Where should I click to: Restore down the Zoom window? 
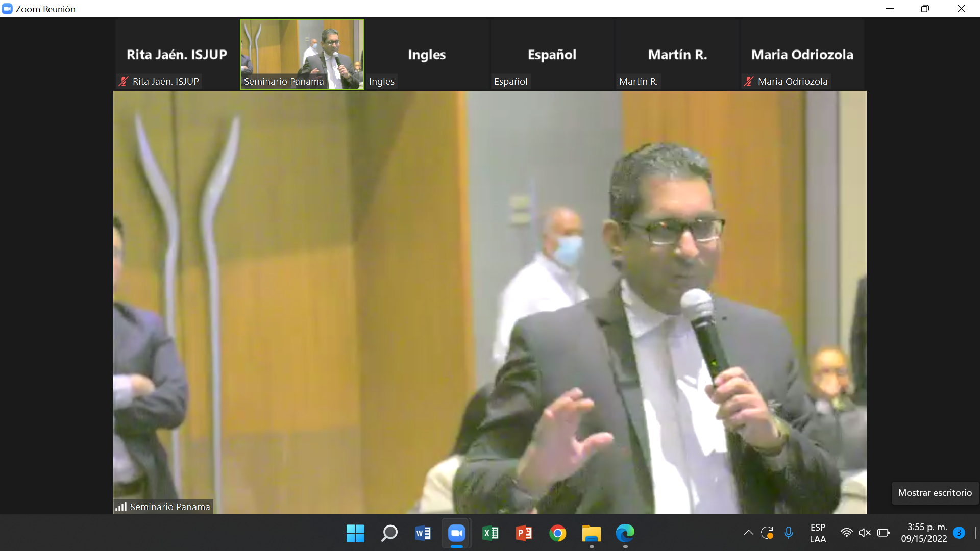(x=925, y=9)
